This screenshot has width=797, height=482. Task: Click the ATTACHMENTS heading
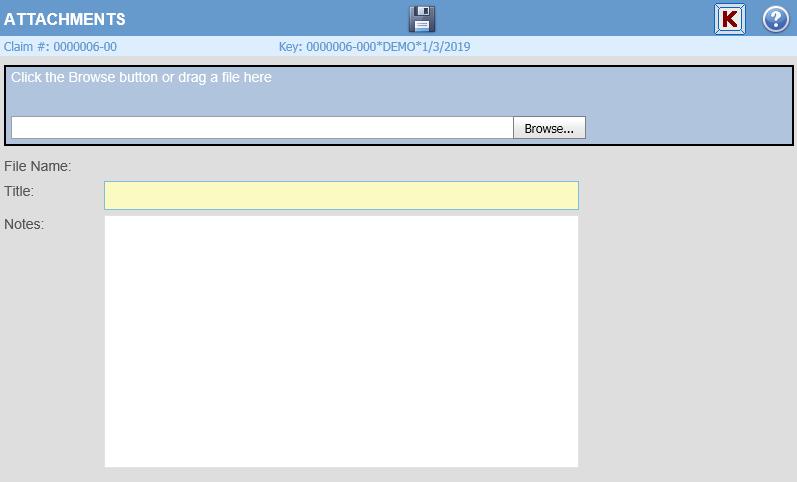[65, 19]
